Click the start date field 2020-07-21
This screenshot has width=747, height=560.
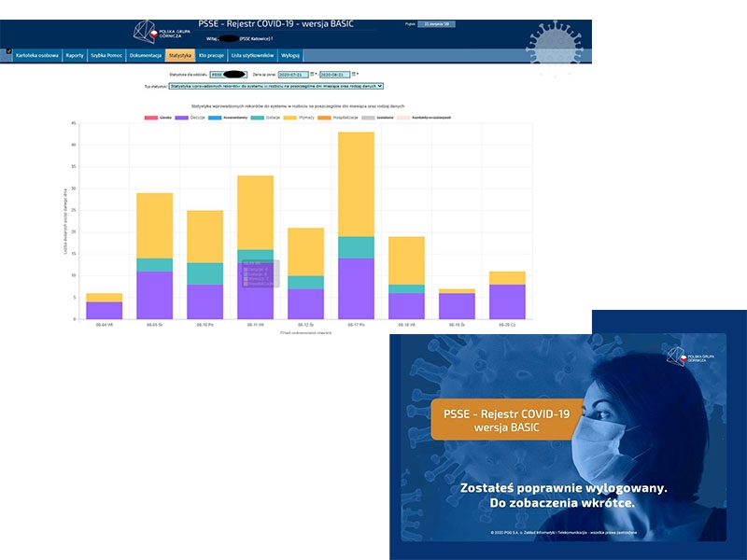(293, 75)
